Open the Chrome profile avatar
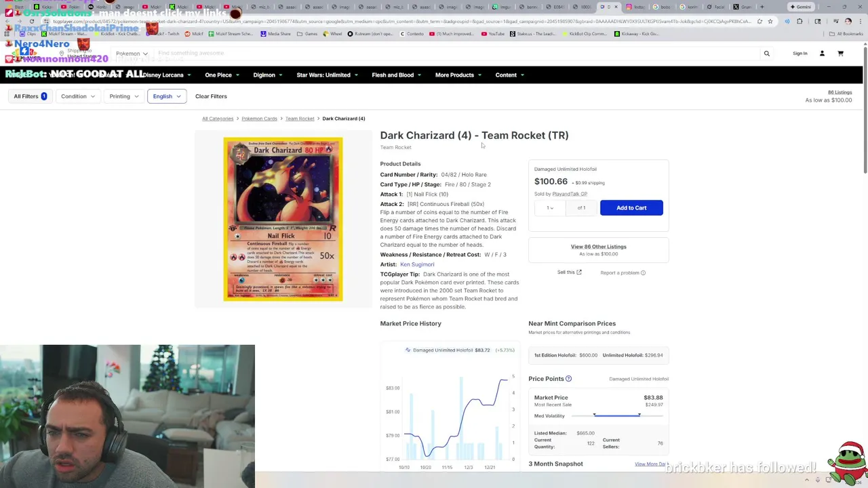This screenshot has height=488, width=868. coord(848,21)
